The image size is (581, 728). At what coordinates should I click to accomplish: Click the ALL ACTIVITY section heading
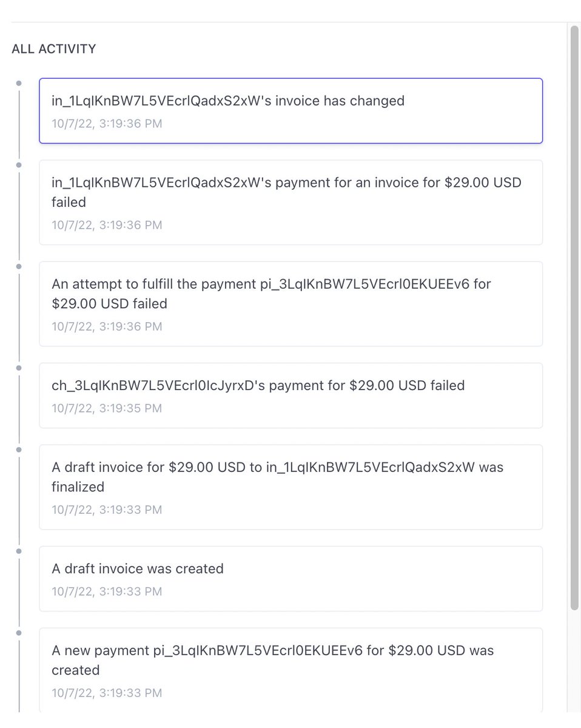[x=54, y=49]
